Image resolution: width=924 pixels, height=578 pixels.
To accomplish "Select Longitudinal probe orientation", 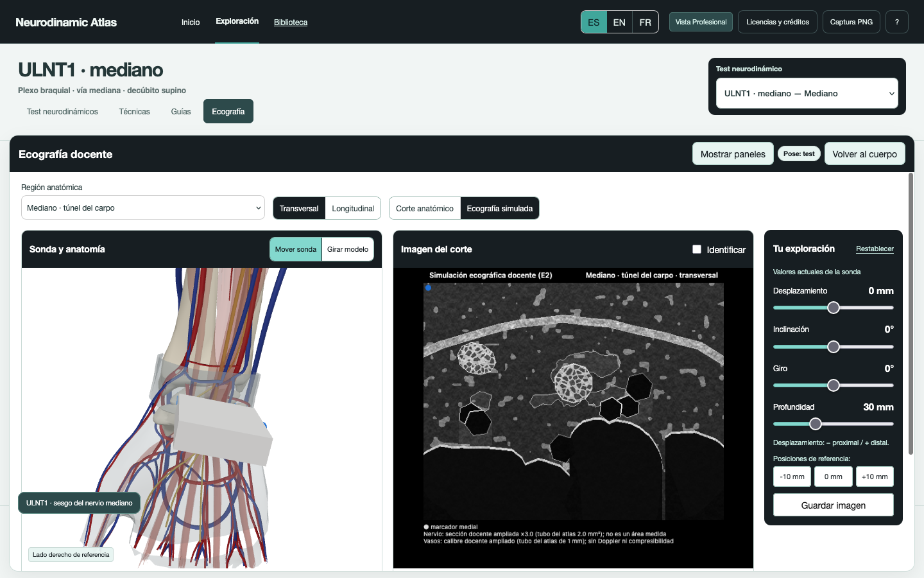I will (353, 208).
